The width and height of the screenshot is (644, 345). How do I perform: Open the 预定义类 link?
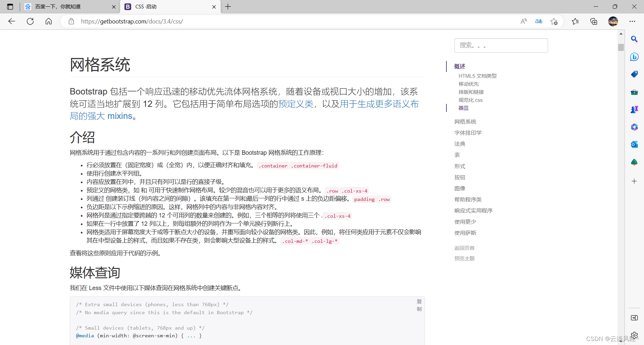point(296,104)
